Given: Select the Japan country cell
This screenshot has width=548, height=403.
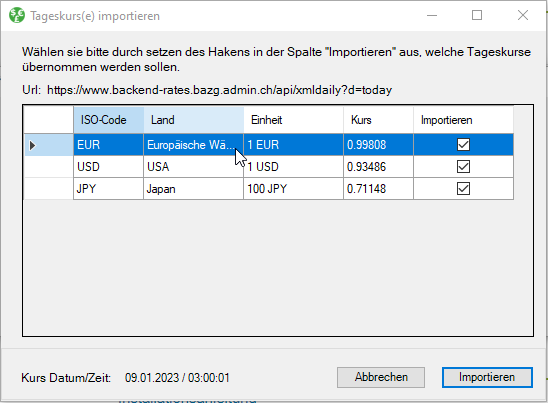Looking at the screenshot, I should coord(194,189).
